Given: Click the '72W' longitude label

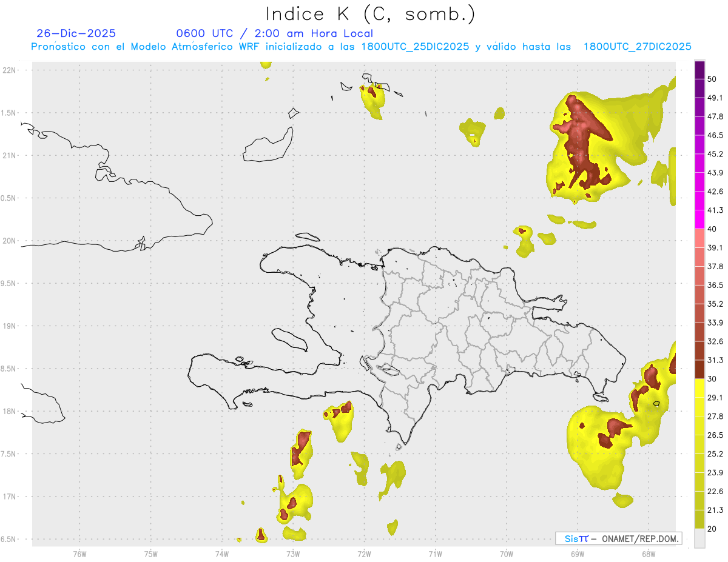Looking at the screenshot, I should (364, 554).
